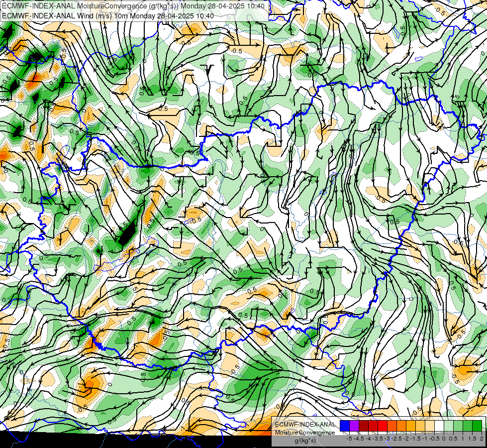Click the 2 legend tick value
This screenshot has height=448, width=487.
pos(482,439)
